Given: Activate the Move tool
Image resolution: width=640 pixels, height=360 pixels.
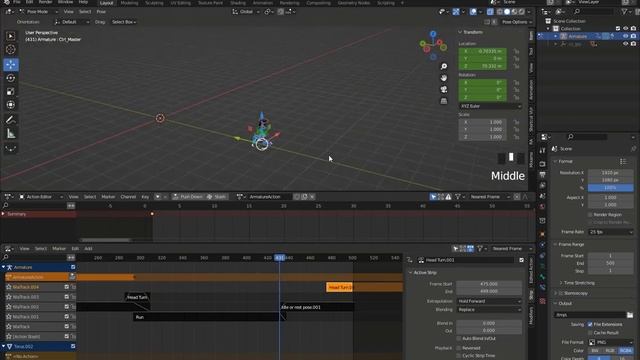Looking at the screenshot, I should point(11,64).
